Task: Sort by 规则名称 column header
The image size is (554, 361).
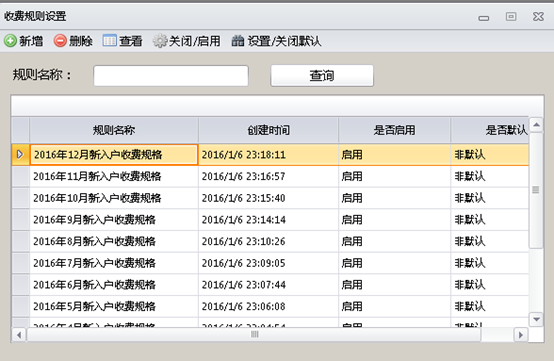Action: 114,130
